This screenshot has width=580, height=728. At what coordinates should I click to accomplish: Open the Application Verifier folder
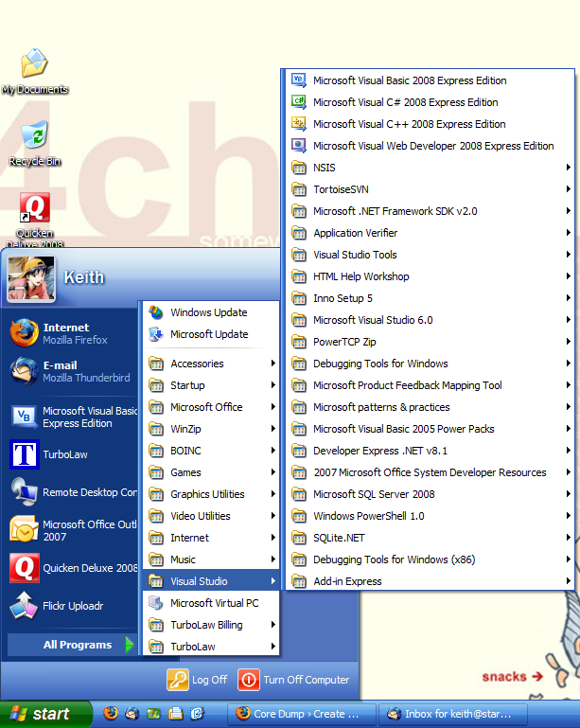pos(431,233)
